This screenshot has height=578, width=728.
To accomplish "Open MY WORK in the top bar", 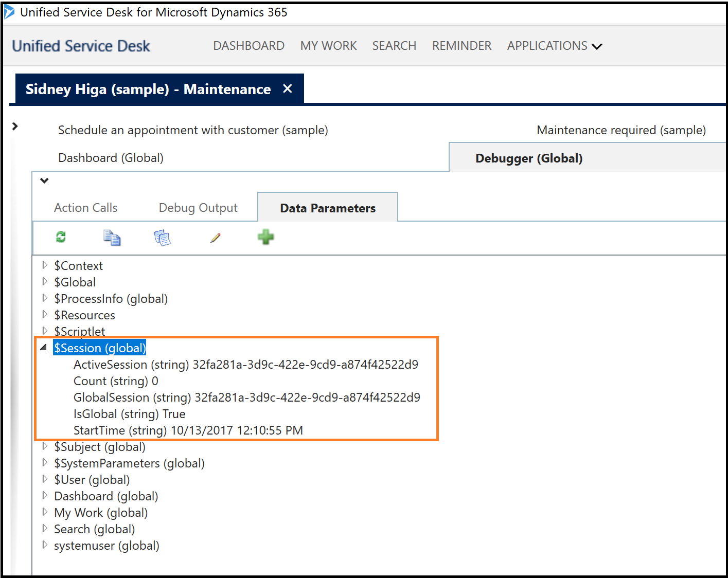I will [x=328, y=46].
